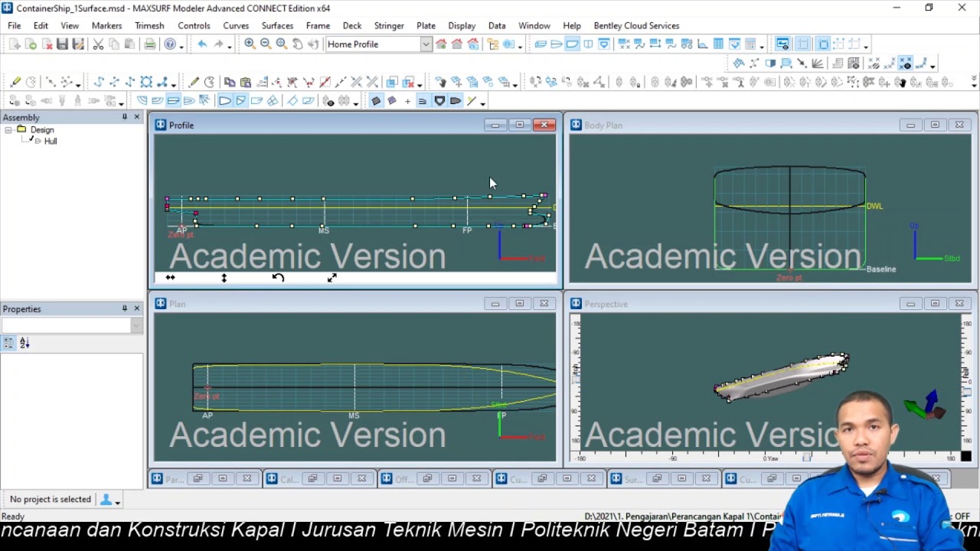Click the Undo arrow icon
The image size is (980, 551).
[202, 44]
